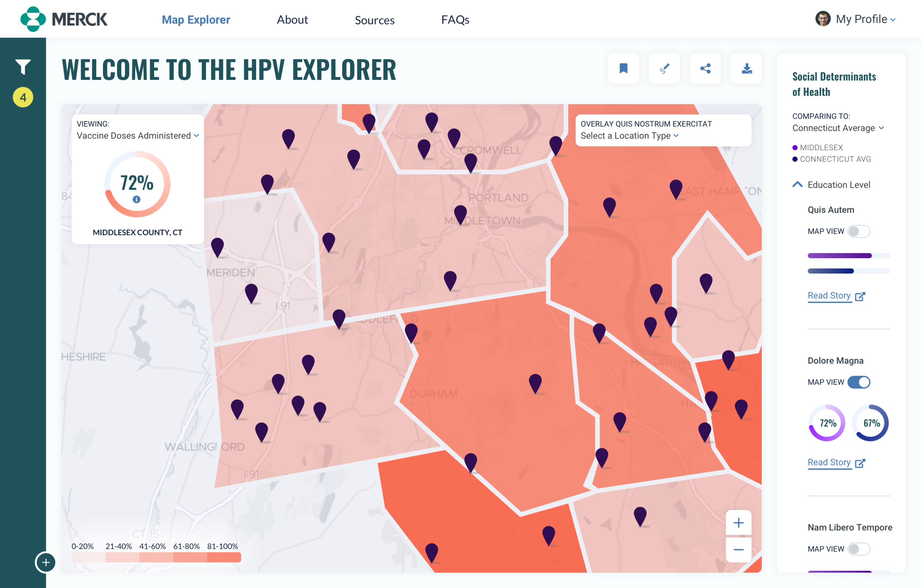Click the Social Determinants of Health heading
Image resolution: width=921 pixels, height=588 pixels.
(x=834, y=84)
